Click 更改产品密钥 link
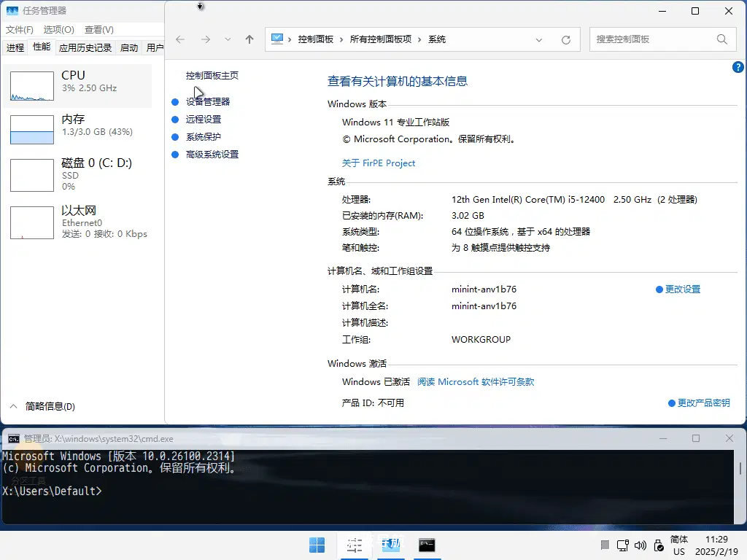 click(x=704, y=402)
